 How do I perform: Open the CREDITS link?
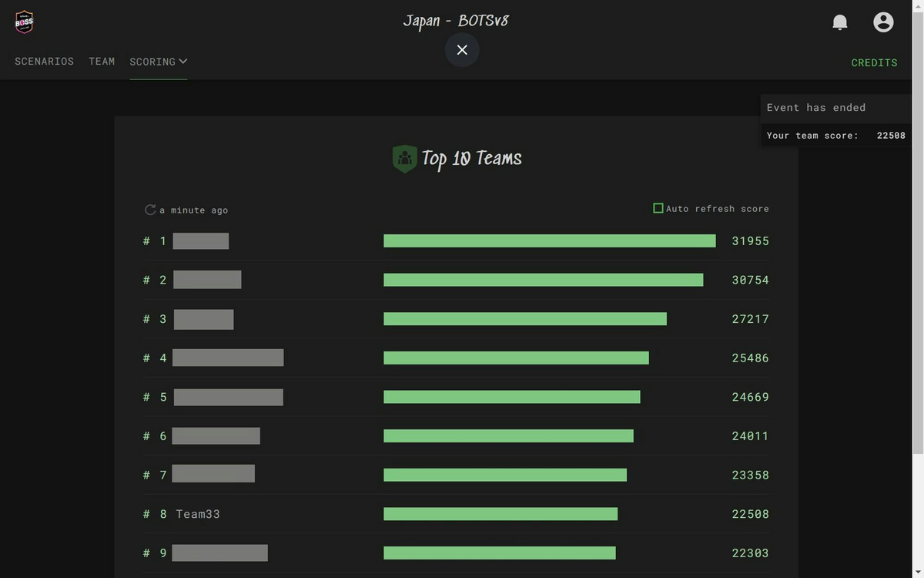[x=874, y=62]
